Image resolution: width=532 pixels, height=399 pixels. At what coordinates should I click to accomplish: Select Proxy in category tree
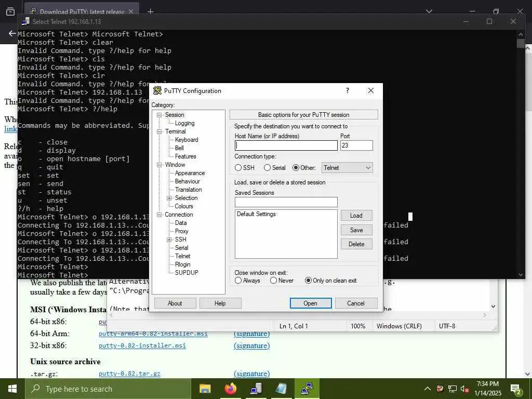(x=181, y=231)
